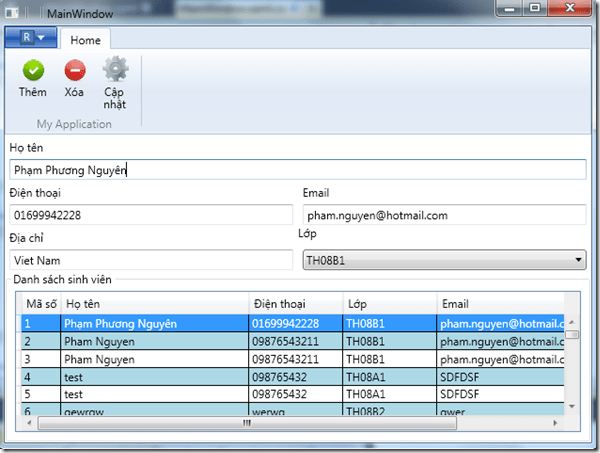
Task: Sort the table by Điện thoại column
Action: (295, 303)
